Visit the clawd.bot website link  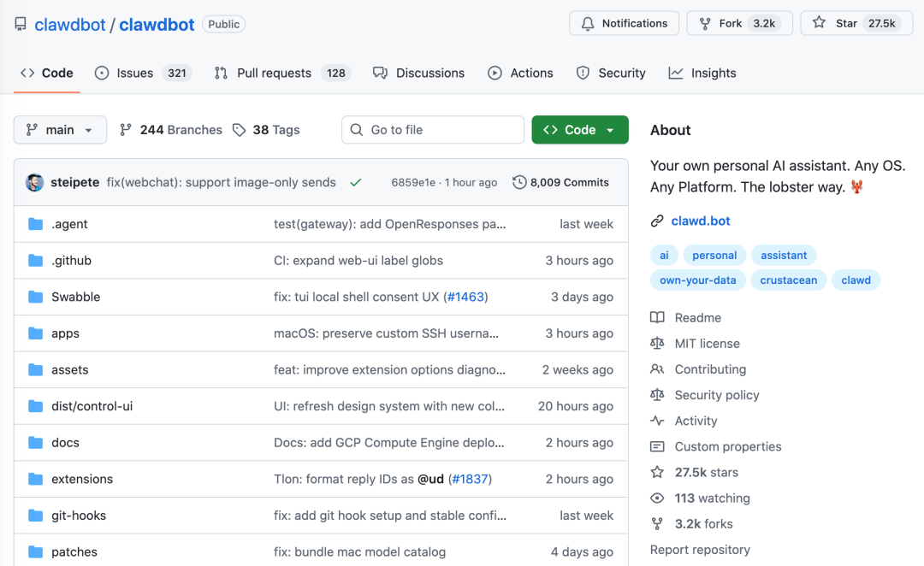pos(700,220)
